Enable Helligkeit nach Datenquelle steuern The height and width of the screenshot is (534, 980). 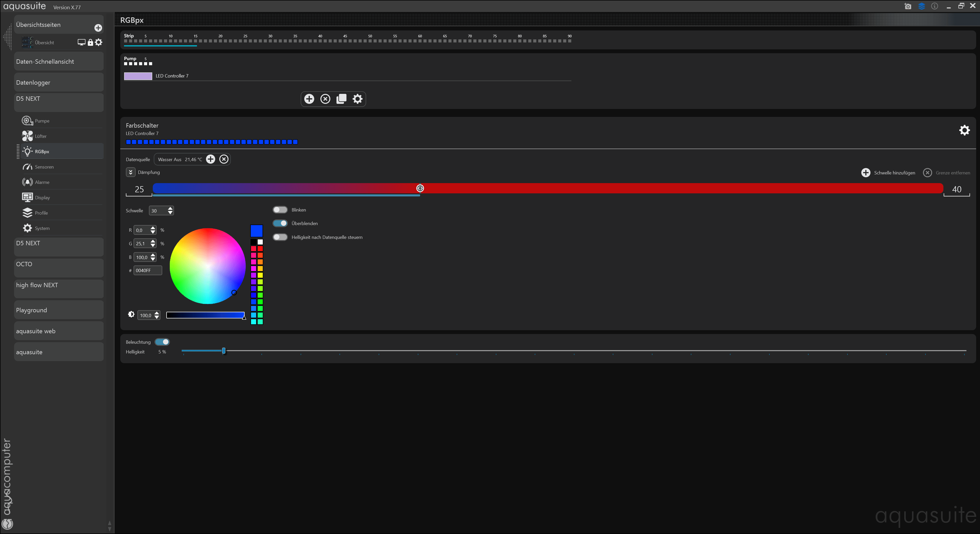click(x=280, y=237)
